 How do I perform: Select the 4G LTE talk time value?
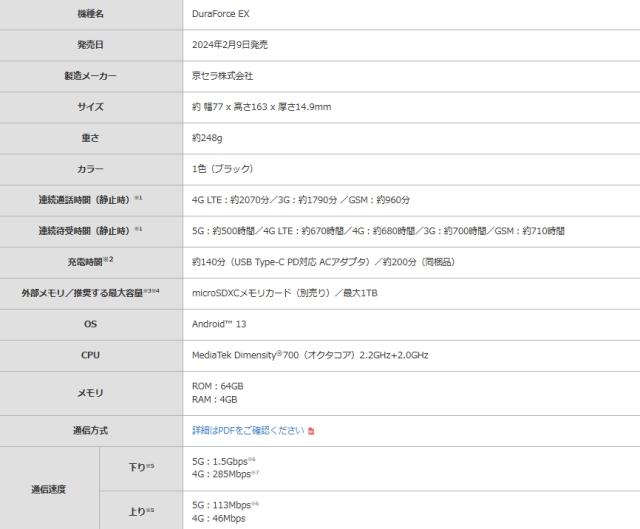[x=301, y=200]
